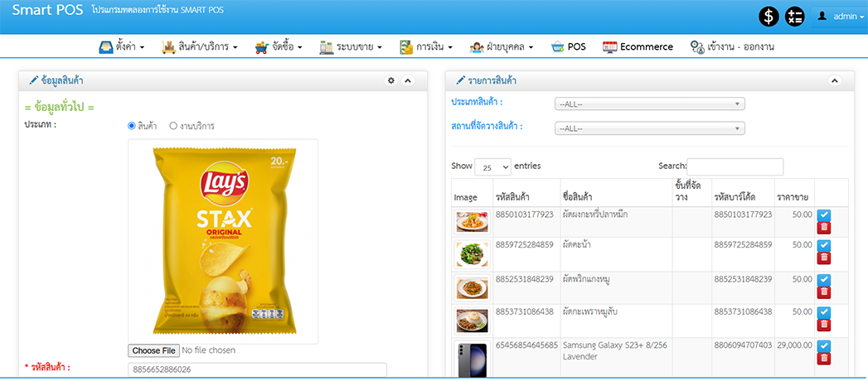Viewport: 868px width, 381px height.
Task: Open the สถานที่จัดวางสินค้า dropdown
Action: 650,128
